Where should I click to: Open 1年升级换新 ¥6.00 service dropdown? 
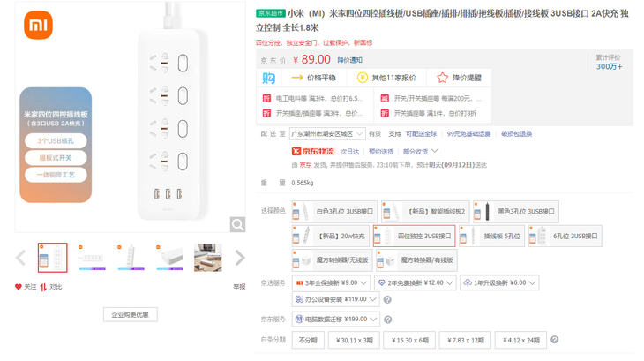point(499,283)
